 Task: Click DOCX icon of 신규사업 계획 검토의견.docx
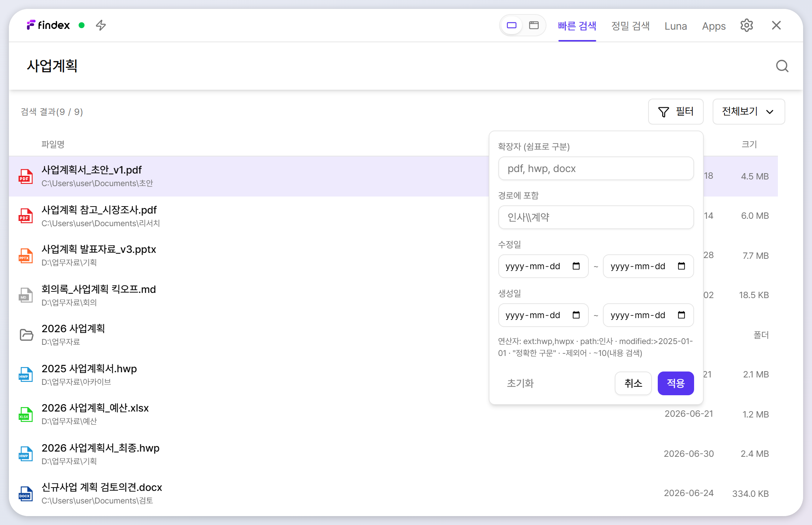click(26, 494)
